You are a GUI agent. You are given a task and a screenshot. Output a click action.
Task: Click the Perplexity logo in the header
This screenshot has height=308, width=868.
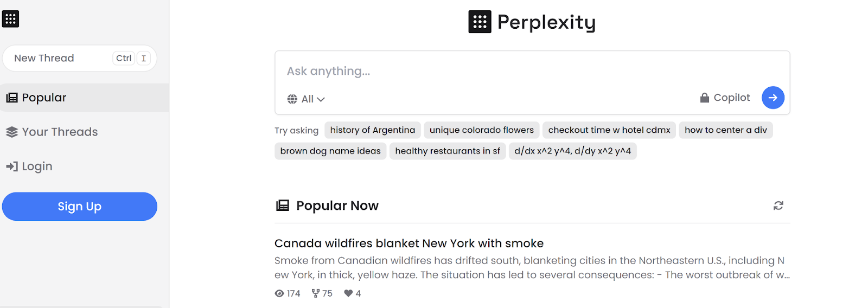click(532, 22)
